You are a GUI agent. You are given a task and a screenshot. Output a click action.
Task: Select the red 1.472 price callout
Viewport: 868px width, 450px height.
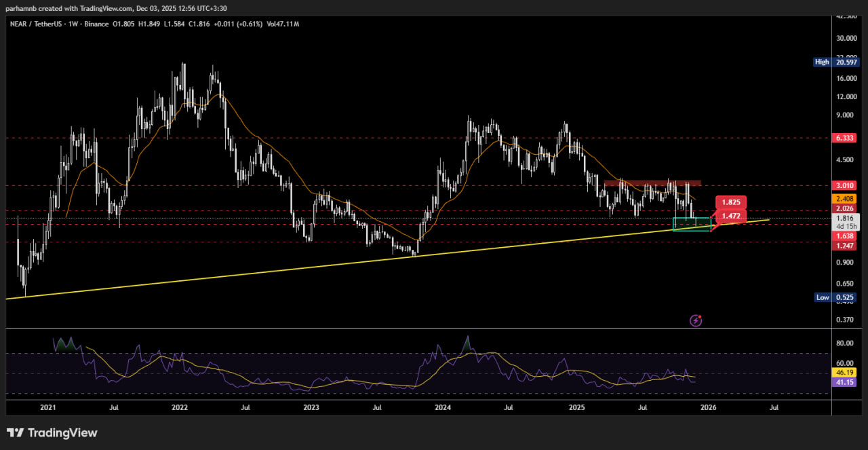click(730, 216)
